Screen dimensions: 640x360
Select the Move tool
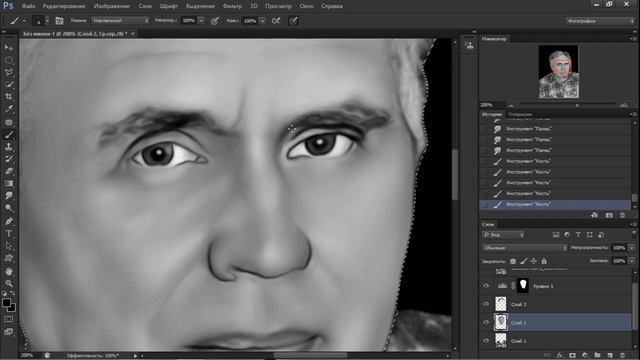[9, 48]
